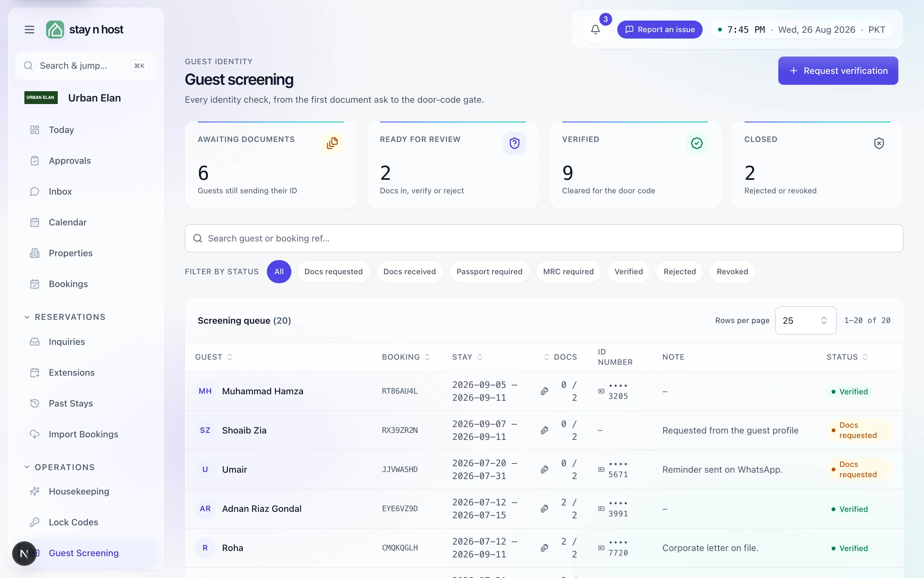Open Shoaib Zia's guest record
This screenshot has width=924, height=578.
[244, 430]
